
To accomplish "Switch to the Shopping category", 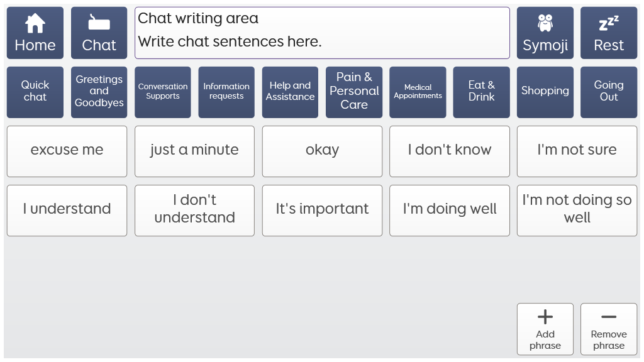I will point(545,92).
